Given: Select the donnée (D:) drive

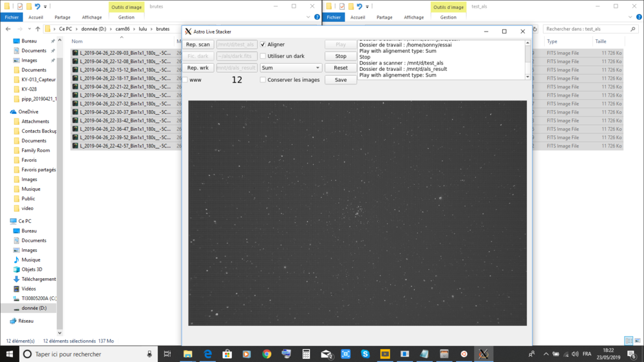Looking at the screenshot, I should [33, 308].
